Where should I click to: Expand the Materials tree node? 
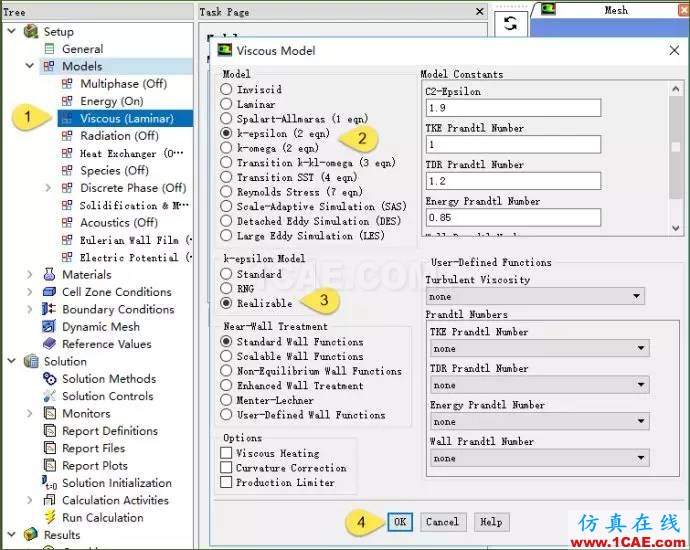pos(30,275)
